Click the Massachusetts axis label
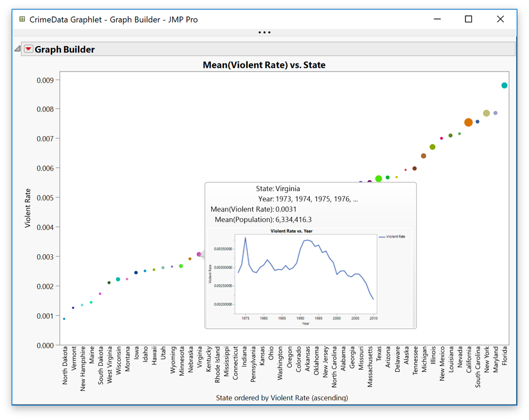 370,367
